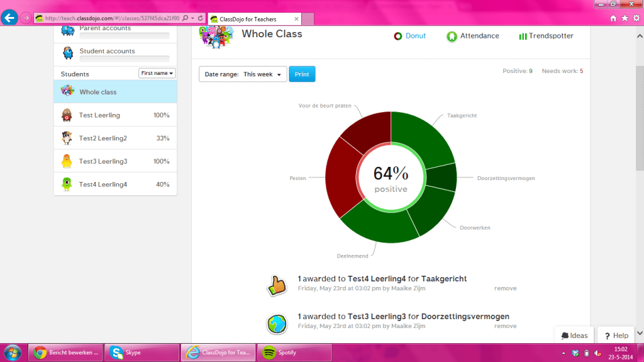The image size is (644, 362).
Task: Open Favorites star icon
Action: [625, 18]
